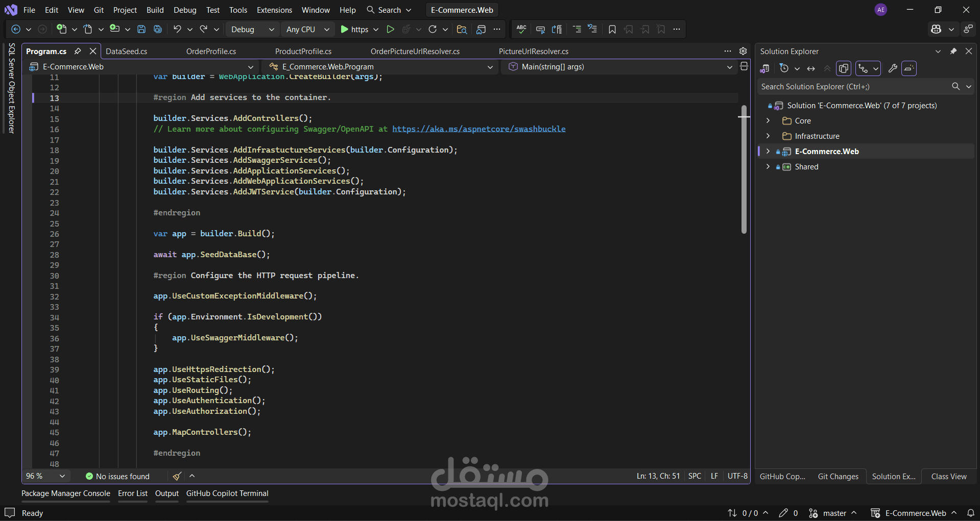The image size is (980, 521).
Task: Open Find in Files icon
Action: pyautogui.click(x=462, y=30)
